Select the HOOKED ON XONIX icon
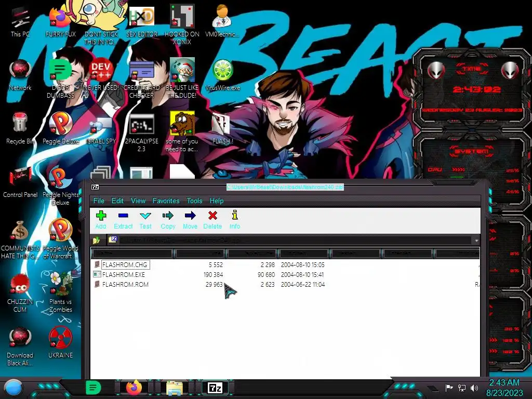Image resolution: width=532 pixels, height=399 pixels. point(182,24)
